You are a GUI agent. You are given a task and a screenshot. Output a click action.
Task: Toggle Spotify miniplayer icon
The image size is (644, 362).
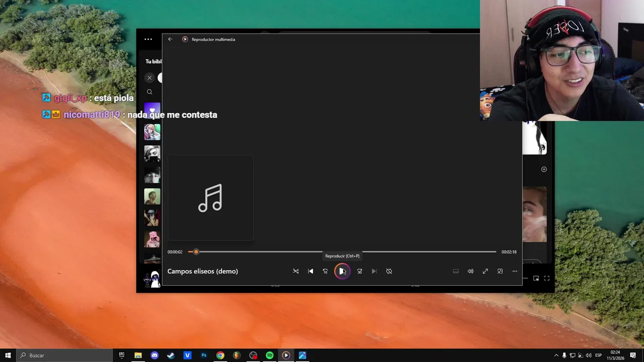coord(536,278)
